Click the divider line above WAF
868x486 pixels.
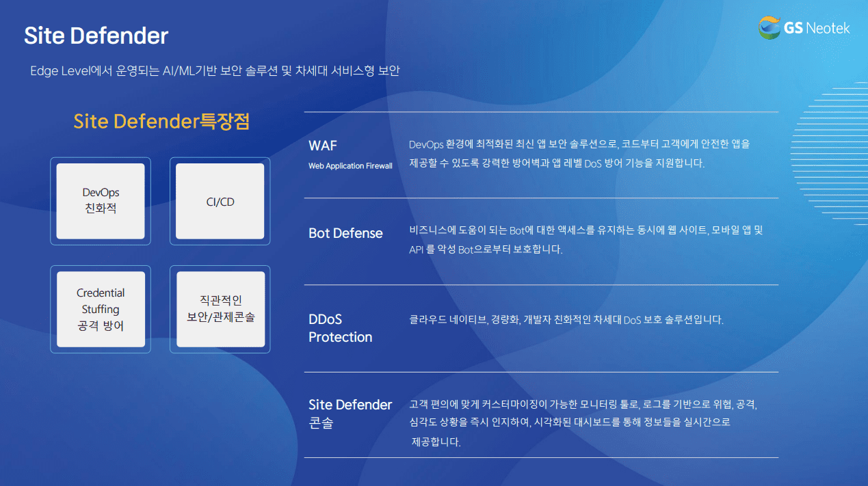coord(540,112)
